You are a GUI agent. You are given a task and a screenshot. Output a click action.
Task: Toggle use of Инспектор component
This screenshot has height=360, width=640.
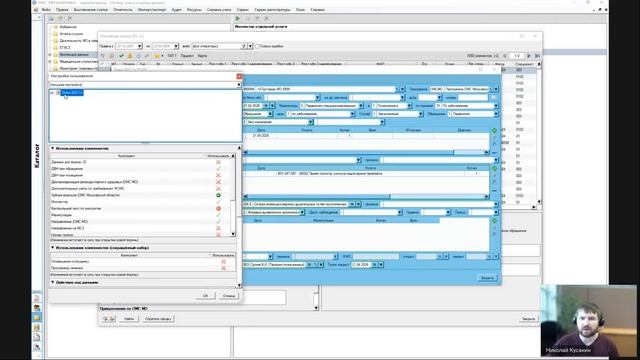[218, 202]
